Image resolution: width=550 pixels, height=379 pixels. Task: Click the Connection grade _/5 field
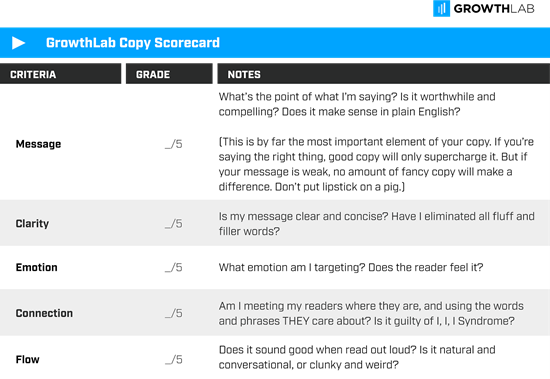click(x=174, y=313)
